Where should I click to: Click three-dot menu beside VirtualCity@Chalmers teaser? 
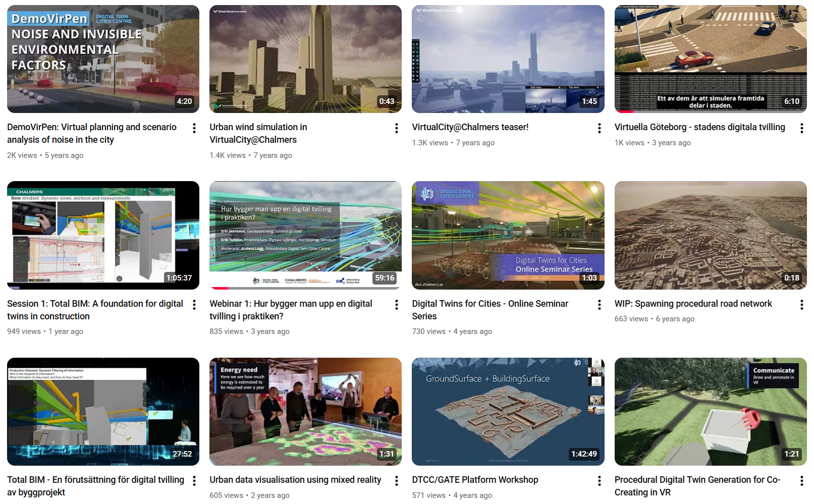(599, 128)
